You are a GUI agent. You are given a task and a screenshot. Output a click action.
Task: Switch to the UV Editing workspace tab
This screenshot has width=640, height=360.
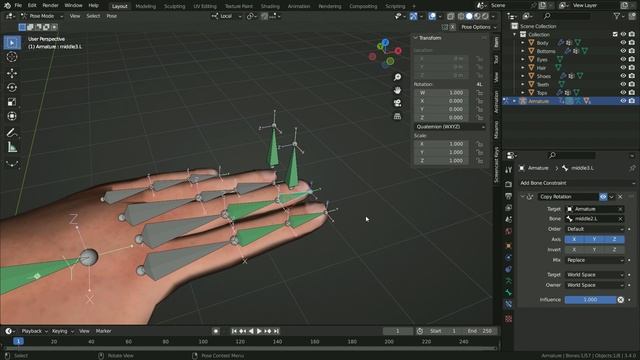click(x=205, y=6)
